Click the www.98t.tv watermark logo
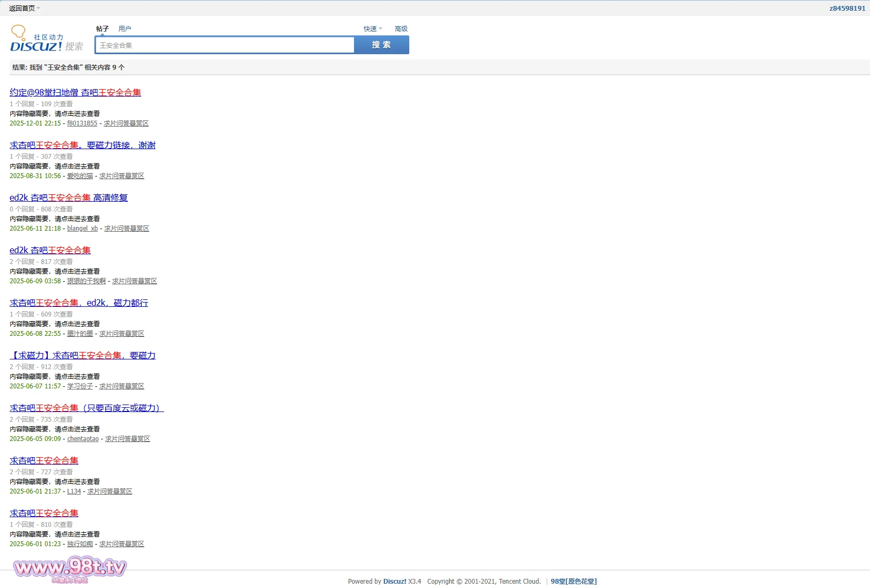The image size is (870, 588). [70, 568]
